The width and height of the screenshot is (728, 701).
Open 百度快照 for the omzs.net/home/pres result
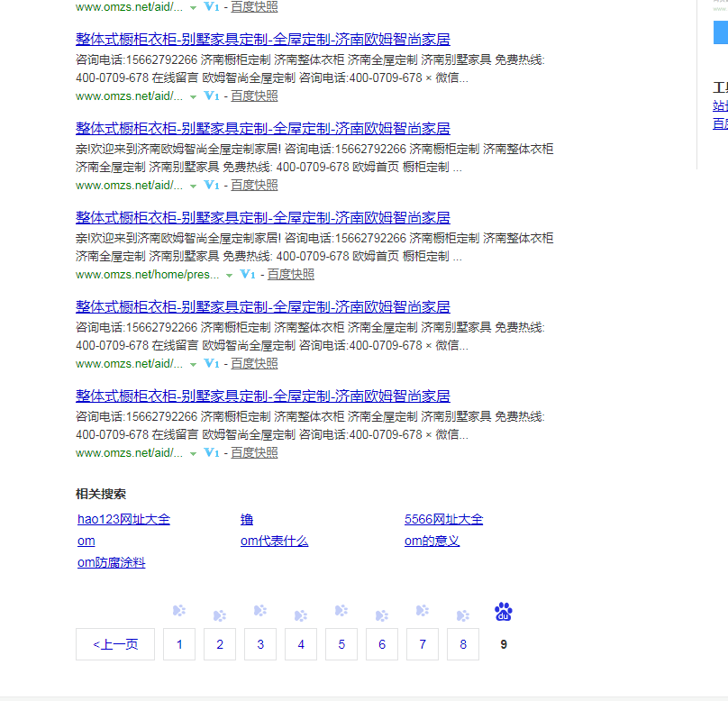[290, 275]
